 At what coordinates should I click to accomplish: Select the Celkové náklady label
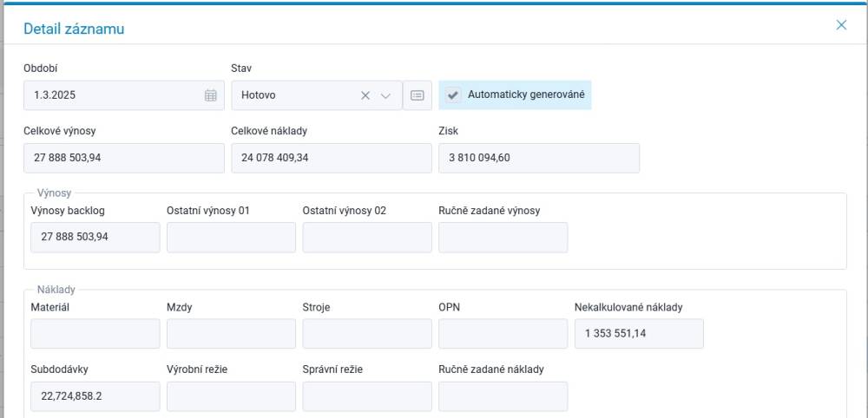269,131
